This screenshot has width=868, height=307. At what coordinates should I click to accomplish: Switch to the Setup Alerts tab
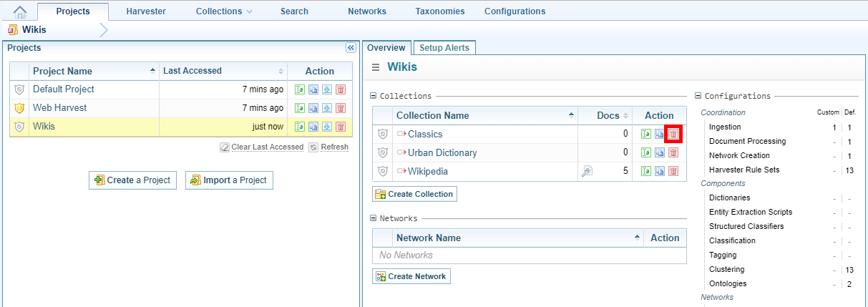coord(444,48)
